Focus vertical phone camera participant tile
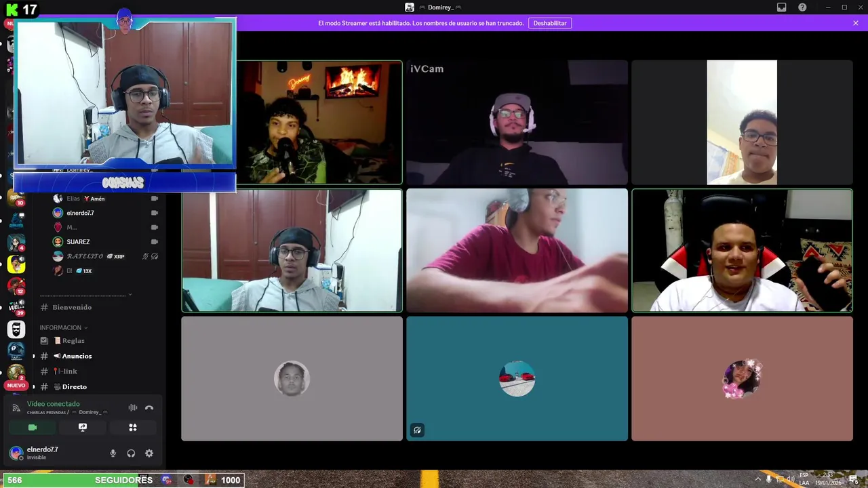The height and width of the screenshot is (488, 868). pyautogui.click(x=742, y=122)
